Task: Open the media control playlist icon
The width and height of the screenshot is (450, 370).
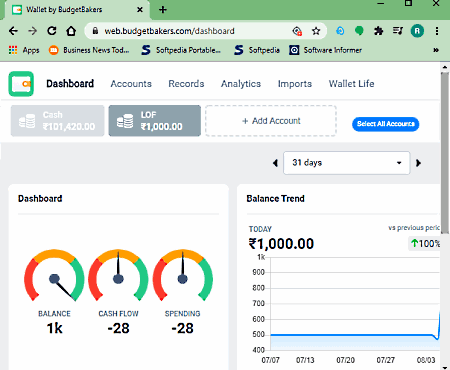Action: (398, 31)
